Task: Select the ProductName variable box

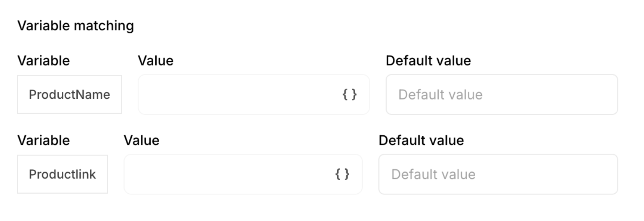Action: pyautogui.click(x=69, y=95)
